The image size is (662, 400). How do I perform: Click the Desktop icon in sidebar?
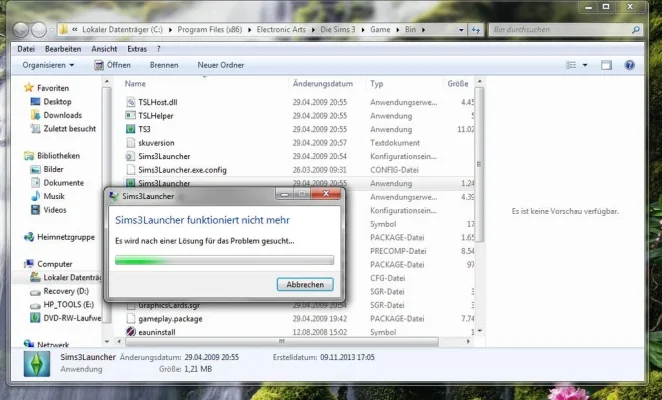click(x=35, y=102)
